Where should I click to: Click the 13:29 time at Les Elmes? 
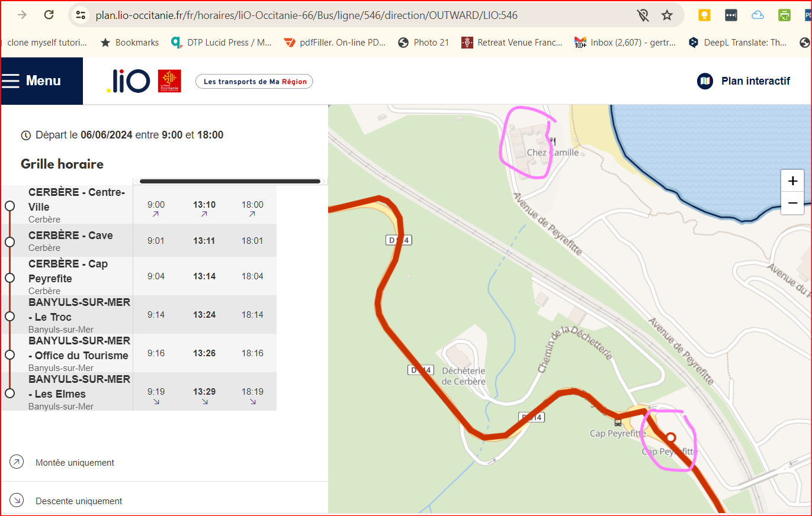204,392
